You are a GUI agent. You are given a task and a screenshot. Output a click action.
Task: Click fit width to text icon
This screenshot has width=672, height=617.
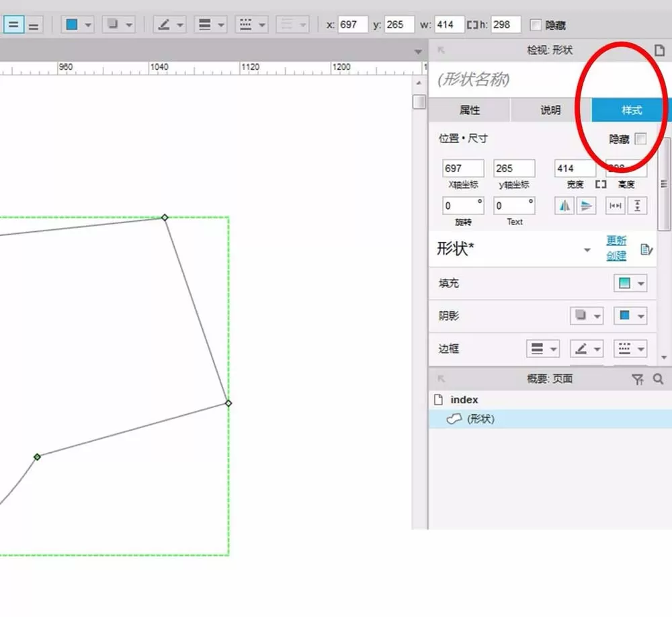(616, 206)
